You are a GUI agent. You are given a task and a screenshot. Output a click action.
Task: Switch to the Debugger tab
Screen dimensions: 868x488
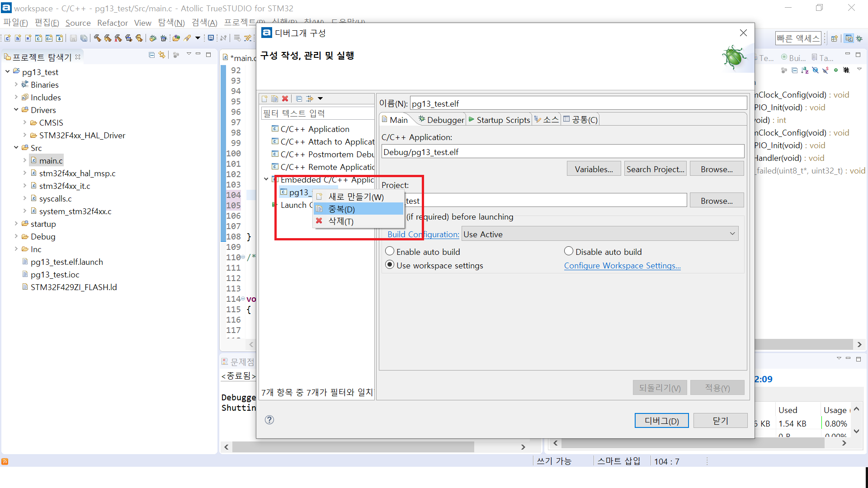(x=441, y=120)
